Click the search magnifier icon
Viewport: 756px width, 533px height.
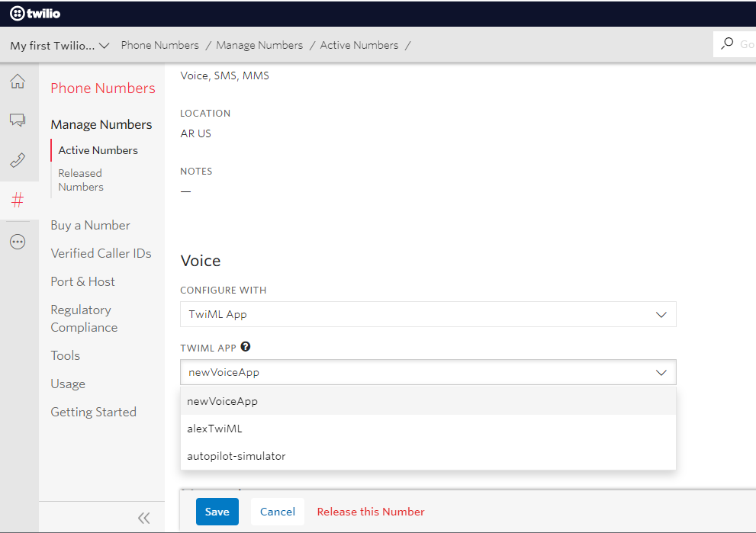727,44
